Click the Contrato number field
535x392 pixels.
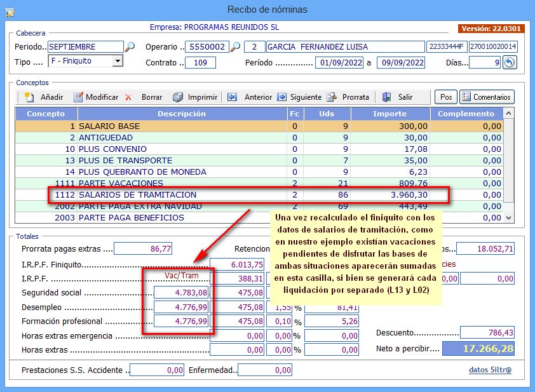pos(200,63)
